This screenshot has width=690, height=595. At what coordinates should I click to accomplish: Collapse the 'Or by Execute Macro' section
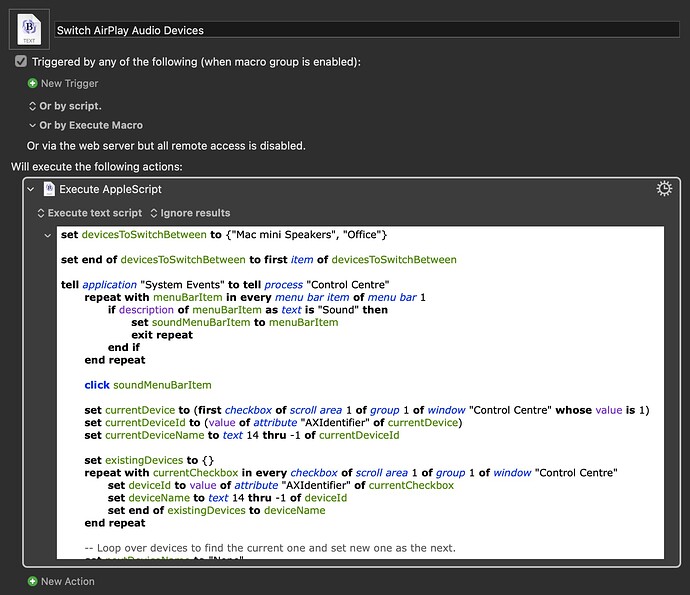pos(32,125)
